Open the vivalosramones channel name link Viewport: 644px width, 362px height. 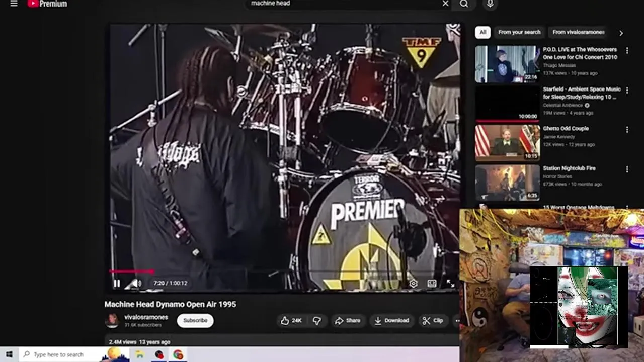tap(146, 317)
